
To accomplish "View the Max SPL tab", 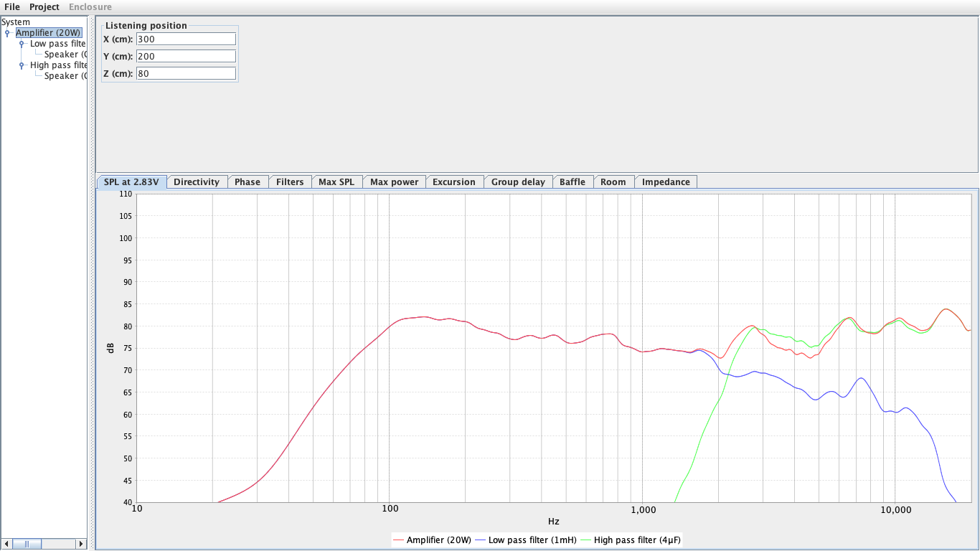I will (x=336, y=182).
